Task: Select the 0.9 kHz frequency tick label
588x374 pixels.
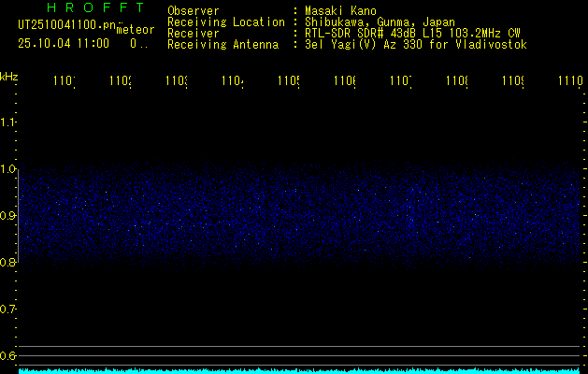Action: coord(8,216)
